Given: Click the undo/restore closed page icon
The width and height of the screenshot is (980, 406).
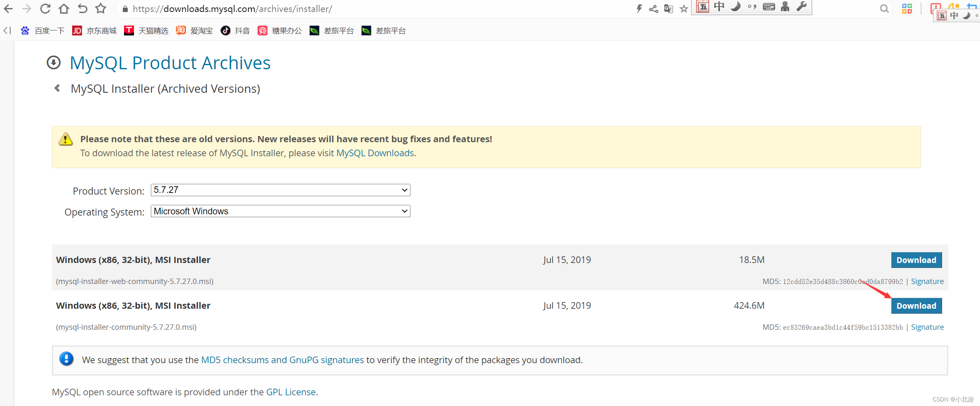Looking at the screenshot, I should [x=82, y=9].
